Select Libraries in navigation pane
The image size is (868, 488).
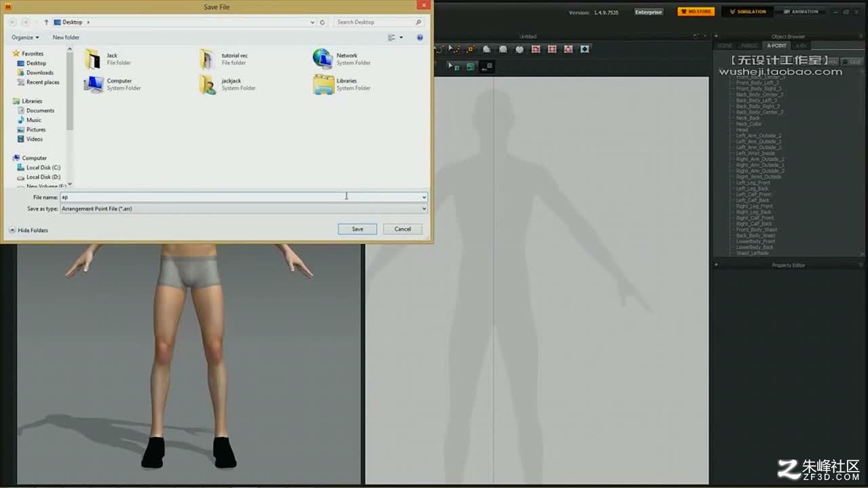pos(31,101)
